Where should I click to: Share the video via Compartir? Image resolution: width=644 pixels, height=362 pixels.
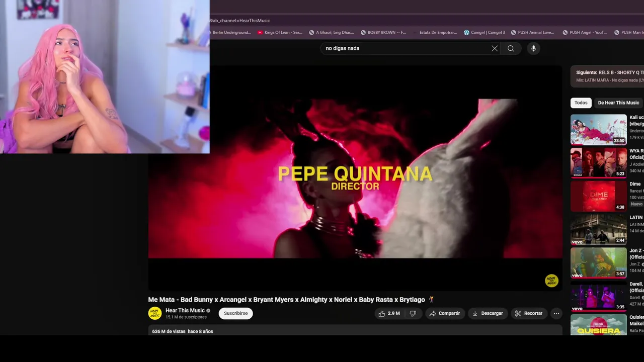tap(445, 313)
